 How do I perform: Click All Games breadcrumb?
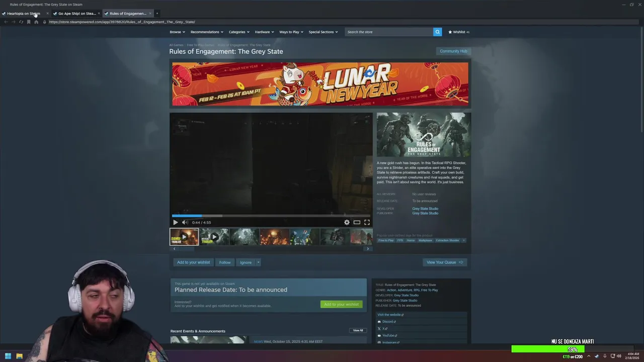pyautogui.click(x=176, y=45)
